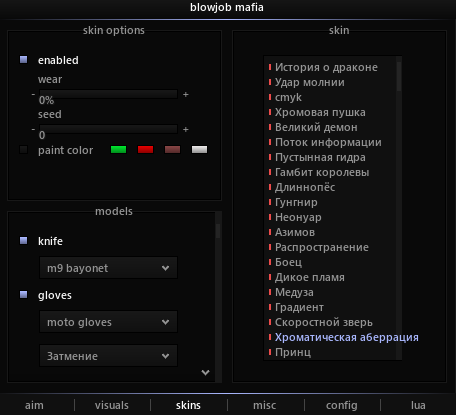The height and width of the screenshot is (415, 456).
Task: Select skin Удар молнии
Action: 310,82
